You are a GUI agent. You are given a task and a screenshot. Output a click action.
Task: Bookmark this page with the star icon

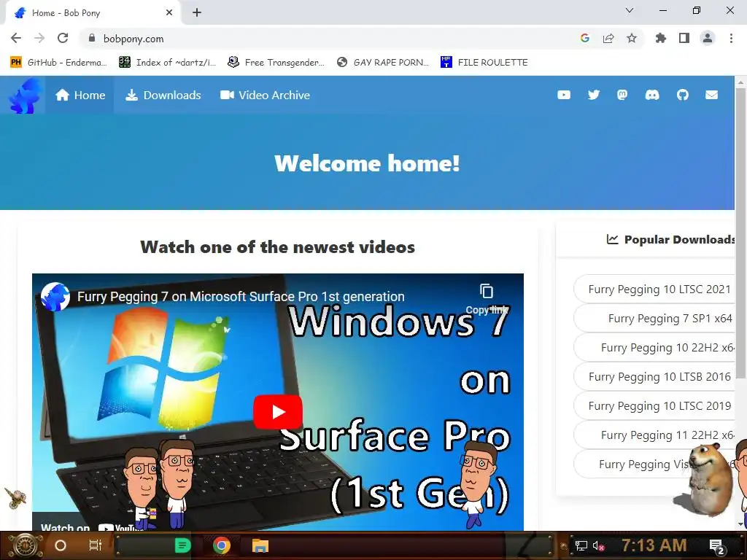[x=632, y=38]
